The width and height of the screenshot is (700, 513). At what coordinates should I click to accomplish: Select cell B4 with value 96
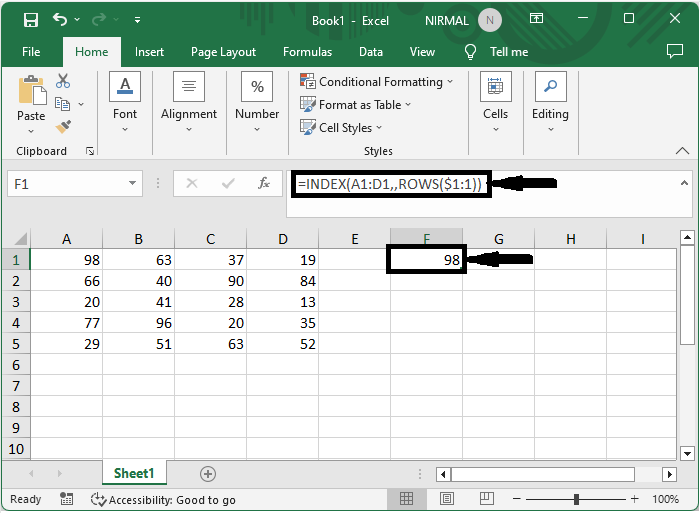coord(138,323)
